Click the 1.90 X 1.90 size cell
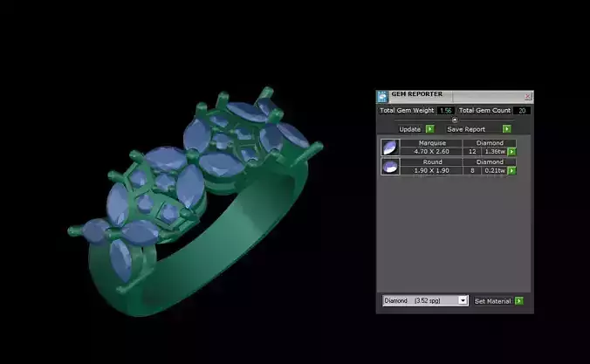Image resolution: width=590 pixels, height=364 pixels. click(431, 170)
